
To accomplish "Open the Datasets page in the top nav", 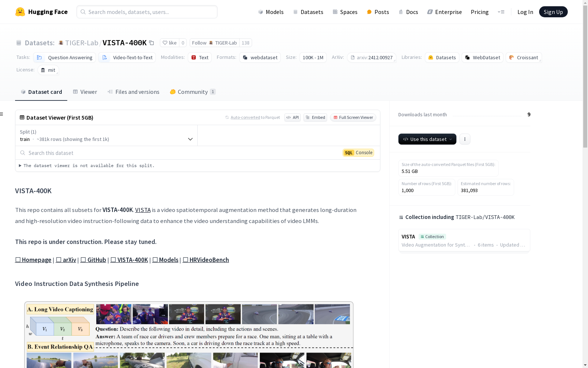I will 308,12.
